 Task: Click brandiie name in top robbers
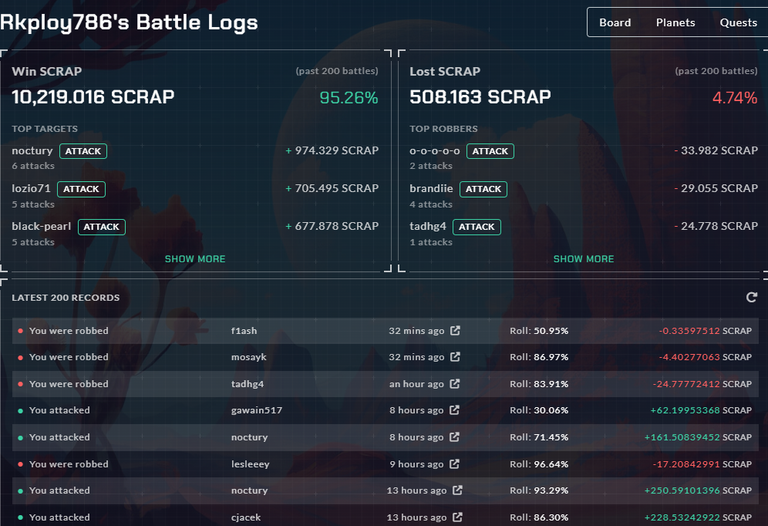tap(431, 189)
